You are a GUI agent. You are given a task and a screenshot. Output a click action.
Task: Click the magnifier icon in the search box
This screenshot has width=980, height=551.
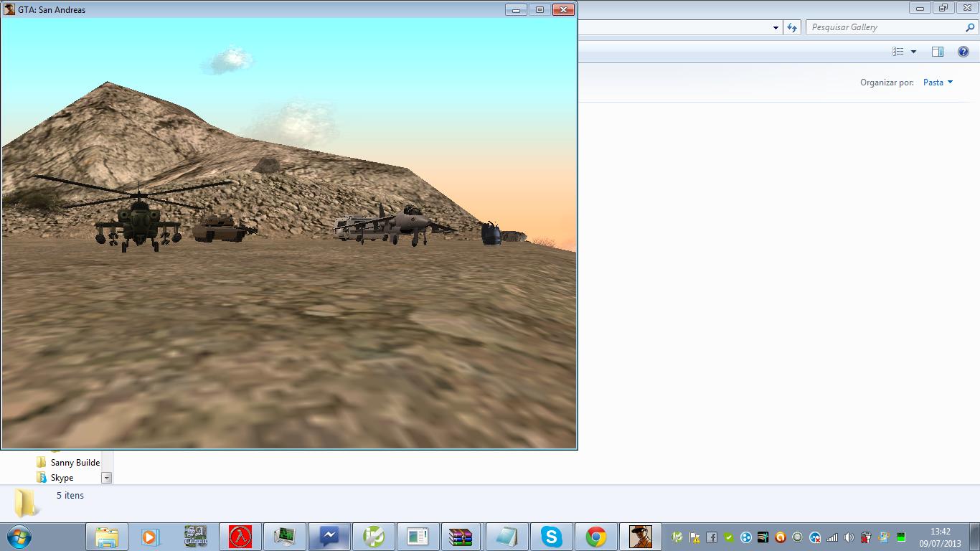971,27
